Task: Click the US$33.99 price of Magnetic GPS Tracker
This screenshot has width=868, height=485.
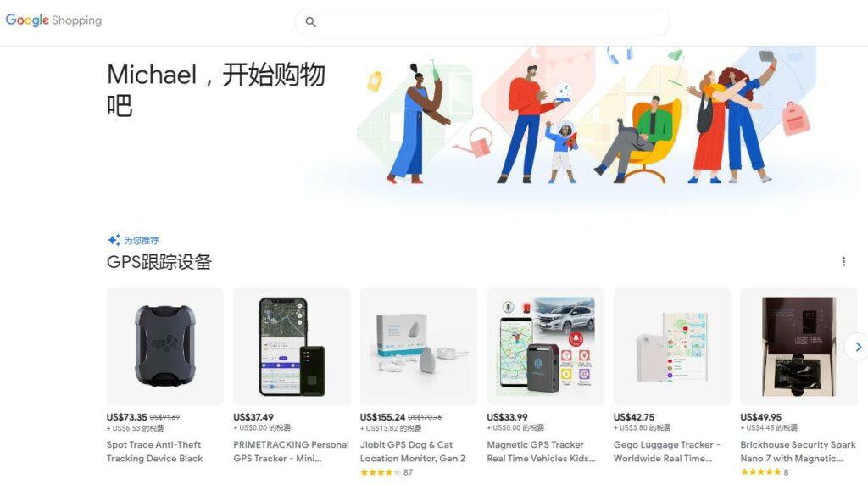Action: 507,417
